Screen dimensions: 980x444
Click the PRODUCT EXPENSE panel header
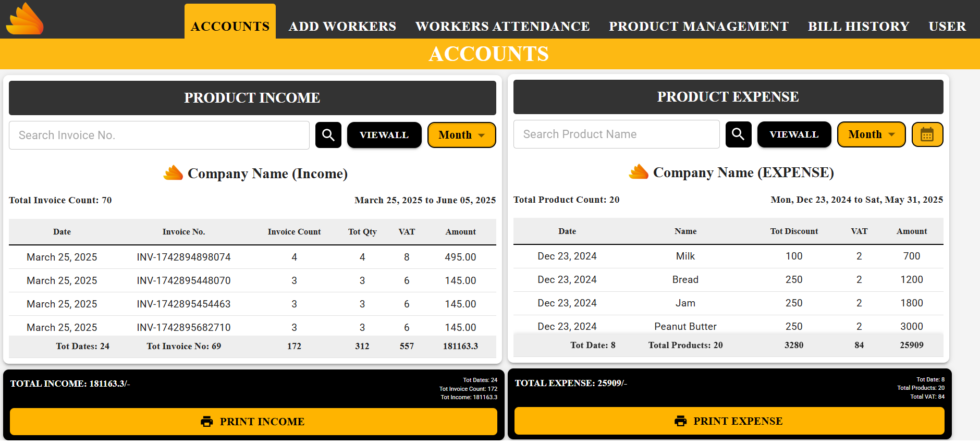(728, 97)
